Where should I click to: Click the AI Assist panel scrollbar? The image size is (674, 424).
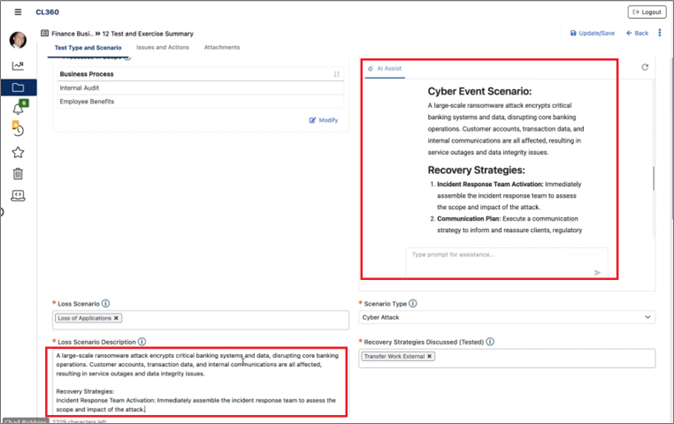pyautogui.click(x=652, y=180)
